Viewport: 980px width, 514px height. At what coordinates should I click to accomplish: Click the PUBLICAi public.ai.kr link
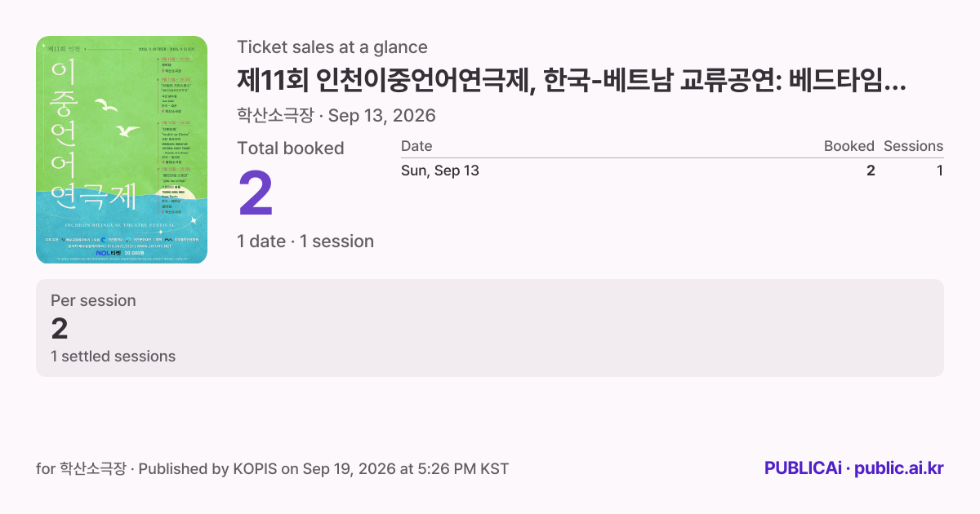[x=853, y=468]
